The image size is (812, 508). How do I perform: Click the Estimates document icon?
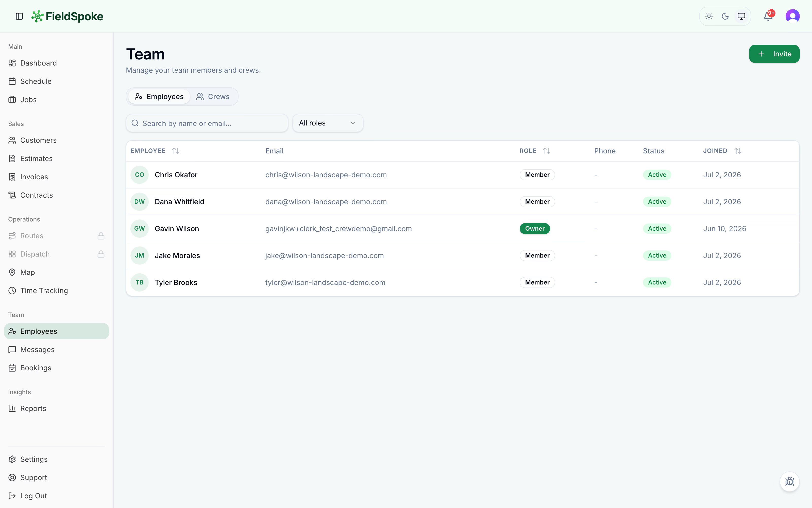(x=12, y=158)
